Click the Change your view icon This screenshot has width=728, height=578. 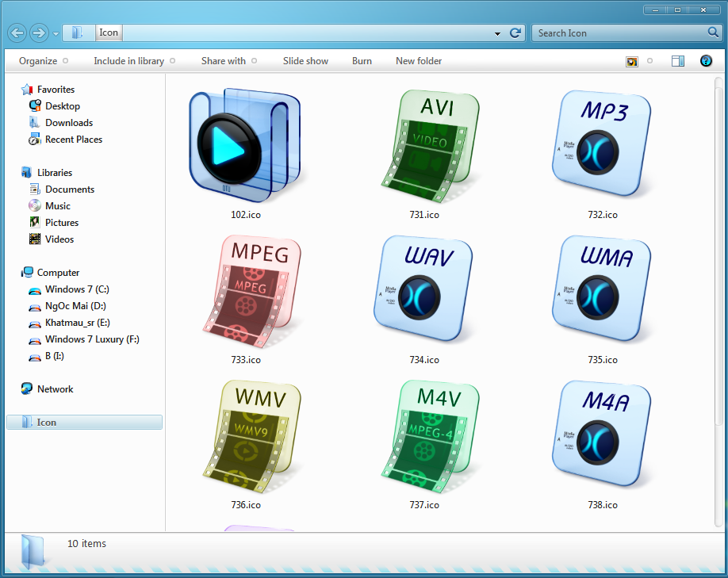[632, 61]
